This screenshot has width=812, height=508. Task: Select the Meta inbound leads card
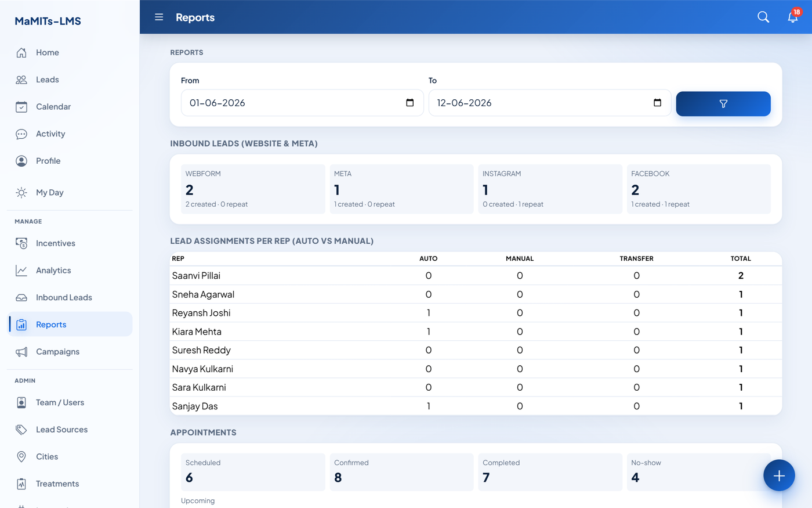click(x=401, y=189)
